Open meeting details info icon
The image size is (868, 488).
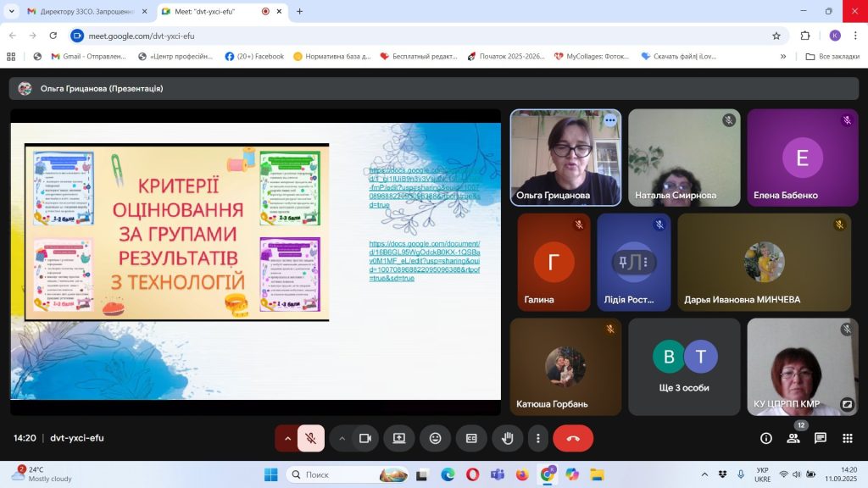(766, 438)
